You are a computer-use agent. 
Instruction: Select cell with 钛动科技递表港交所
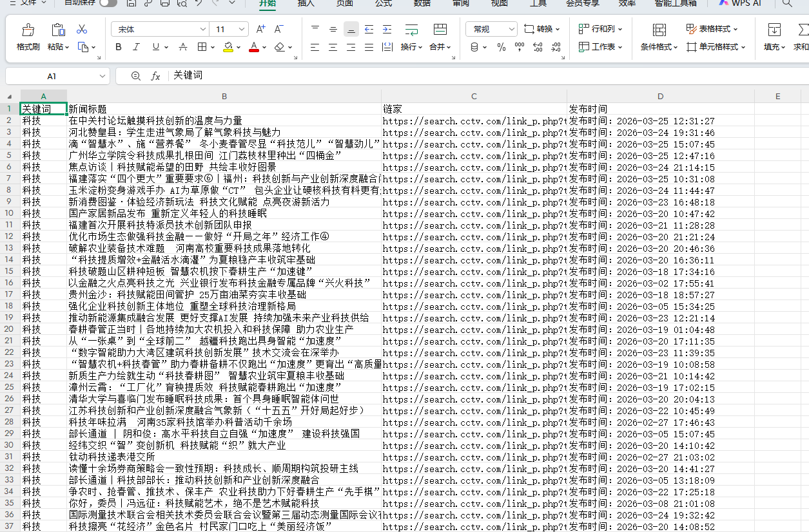tap(224, 457)
